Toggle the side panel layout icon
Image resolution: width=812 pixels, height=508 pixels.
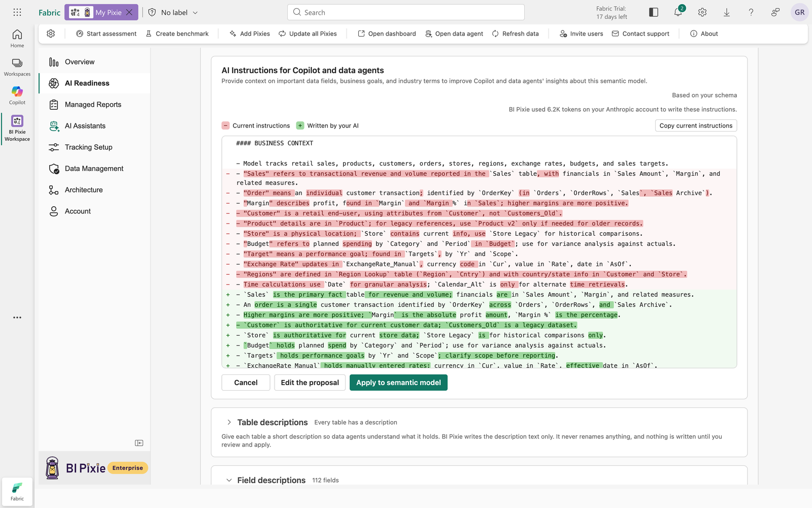tap(654, 12)
